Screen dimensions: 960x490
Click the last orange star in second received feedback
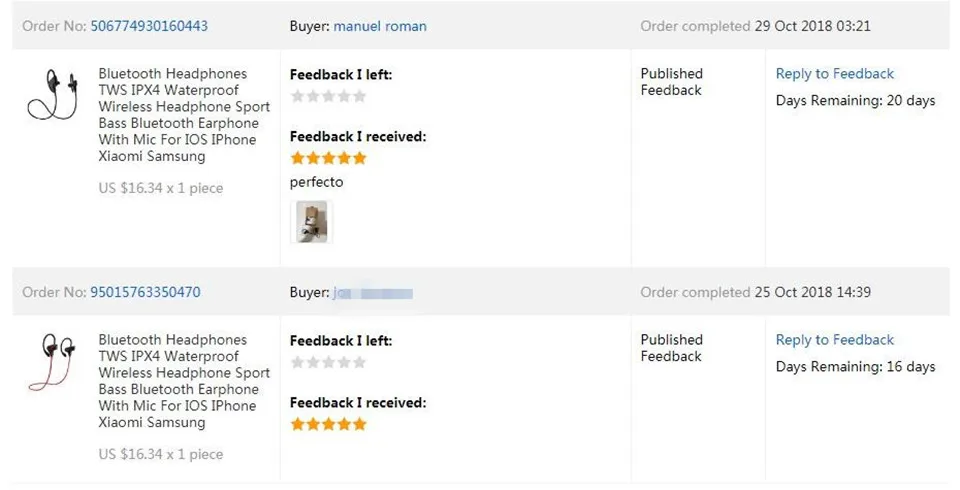pos(359,424)
